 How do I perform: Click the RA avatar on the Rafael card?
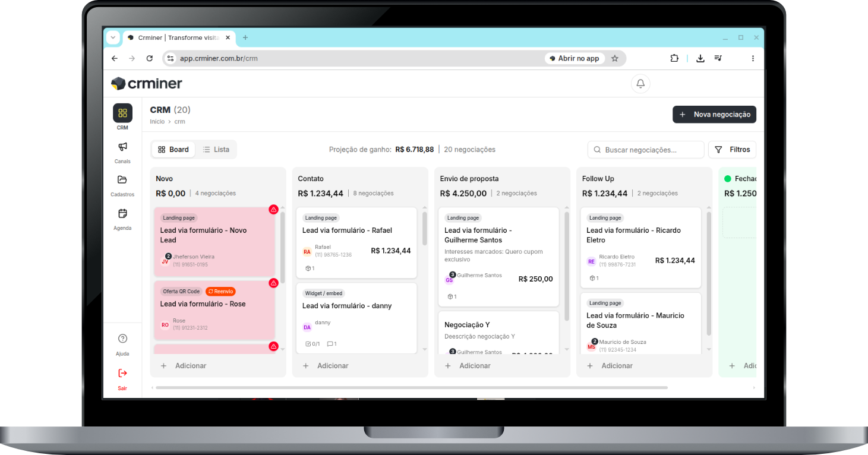(x=307, y=251)
